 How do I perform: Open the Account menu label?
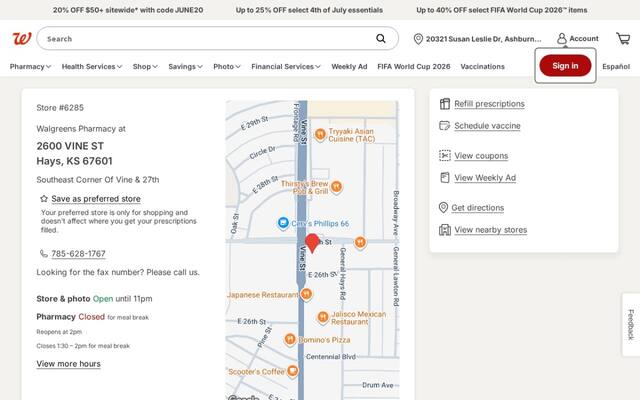click(x=584, y=39)
